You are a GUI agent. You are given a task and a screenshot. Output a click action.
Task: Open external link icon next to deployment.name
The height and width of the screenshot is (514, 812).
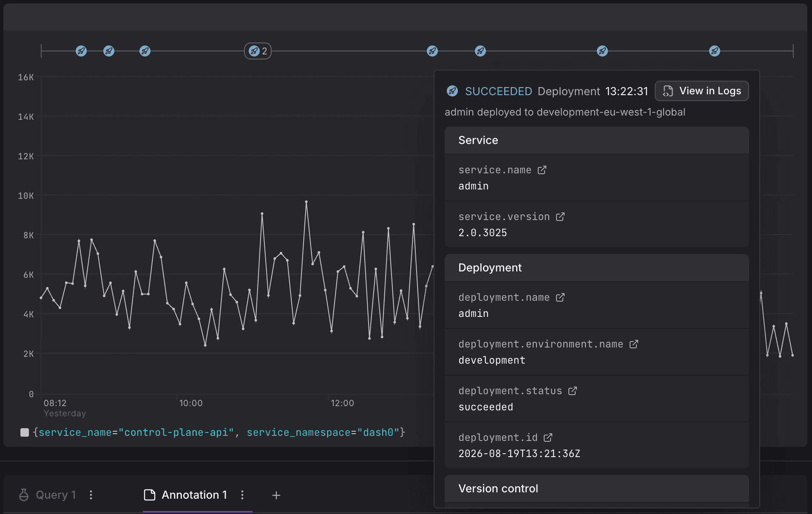click(560, 297)
